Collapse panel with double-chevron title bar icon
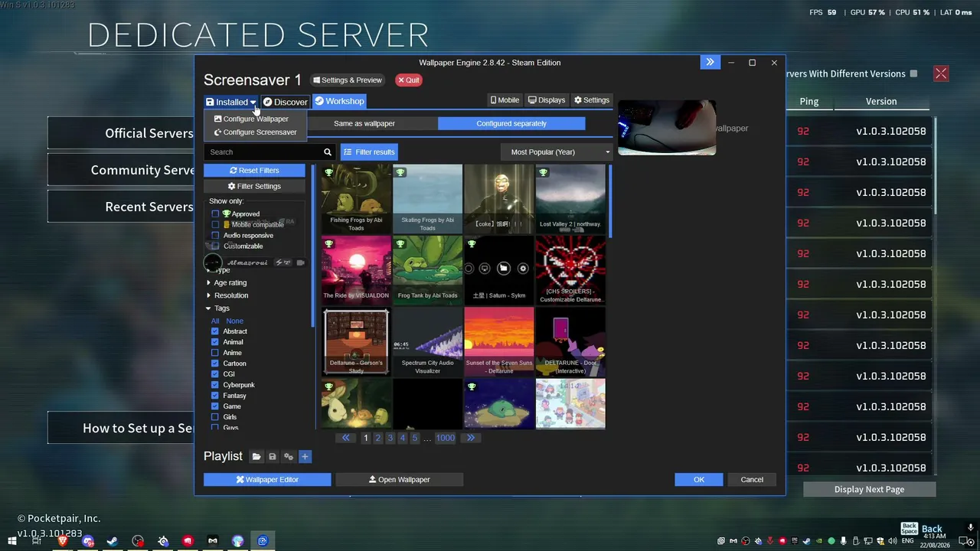 click(710, 63)
